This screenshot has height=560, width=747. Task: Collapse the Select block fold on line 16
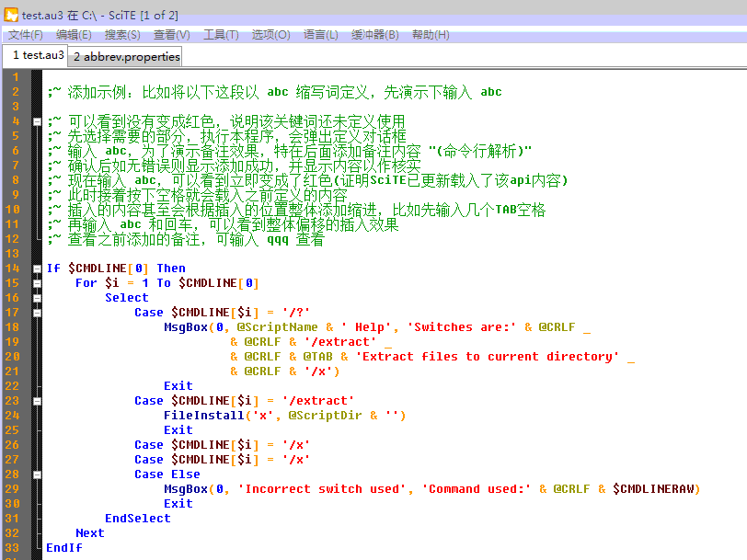tap(37, 298)
